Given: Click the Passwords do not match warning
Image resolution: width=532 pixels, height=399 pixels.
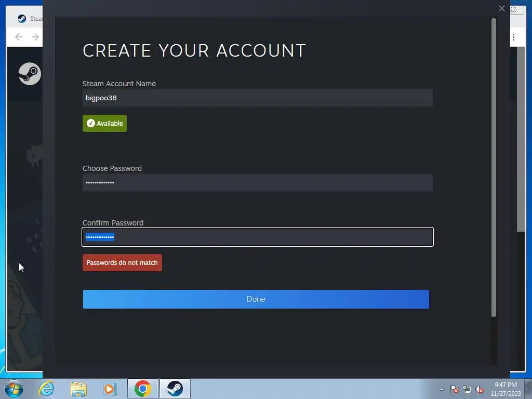Looking at the screenshot, I should (122, 262).
